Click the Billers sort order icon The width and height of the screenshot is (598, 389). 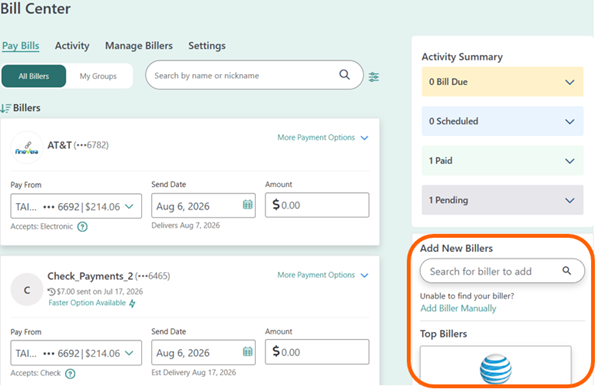[x=5, y=108]
